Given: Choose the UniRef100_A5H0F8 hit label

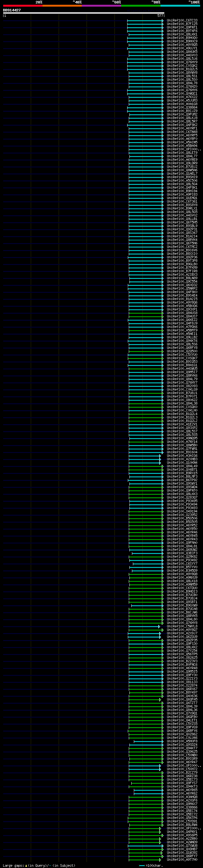Looking at the screenshot, I should click(x=182, y=741).
